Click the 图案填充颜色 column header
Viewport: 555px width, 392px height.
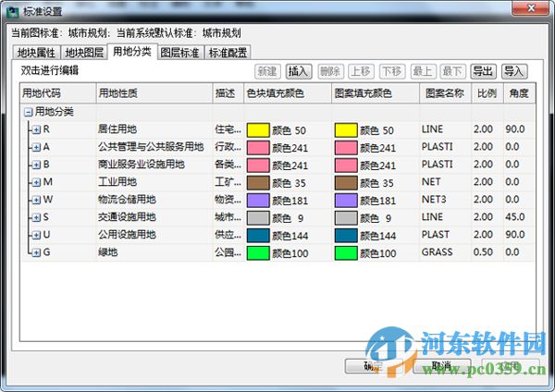pyautogui.click(x=376, y=93)
